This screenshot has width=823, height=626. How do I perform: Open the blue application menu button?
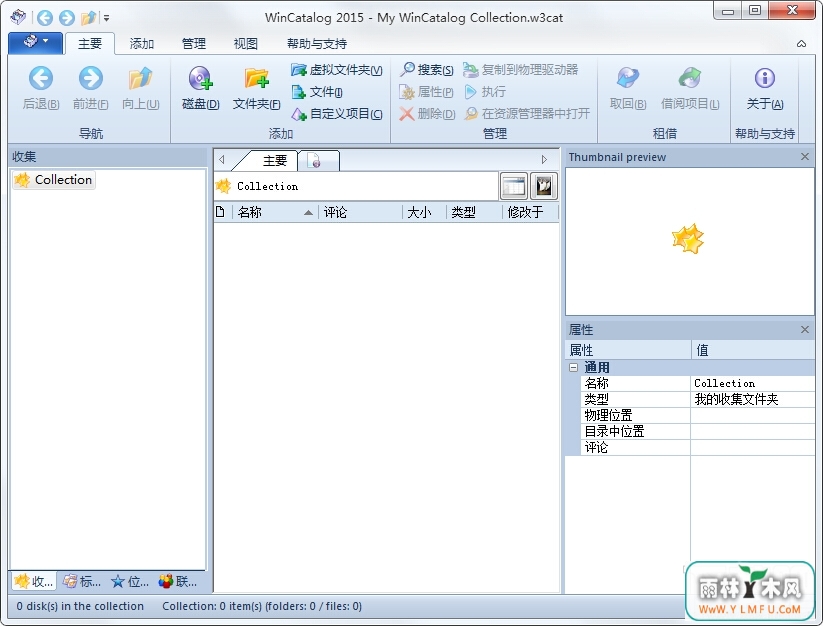pos(36,43)
